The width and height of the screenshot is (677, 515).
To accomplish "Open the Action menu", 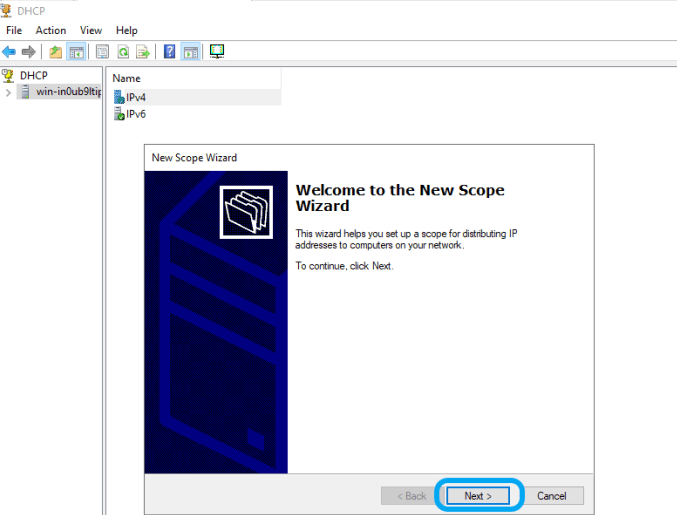I will coord(51,30).
